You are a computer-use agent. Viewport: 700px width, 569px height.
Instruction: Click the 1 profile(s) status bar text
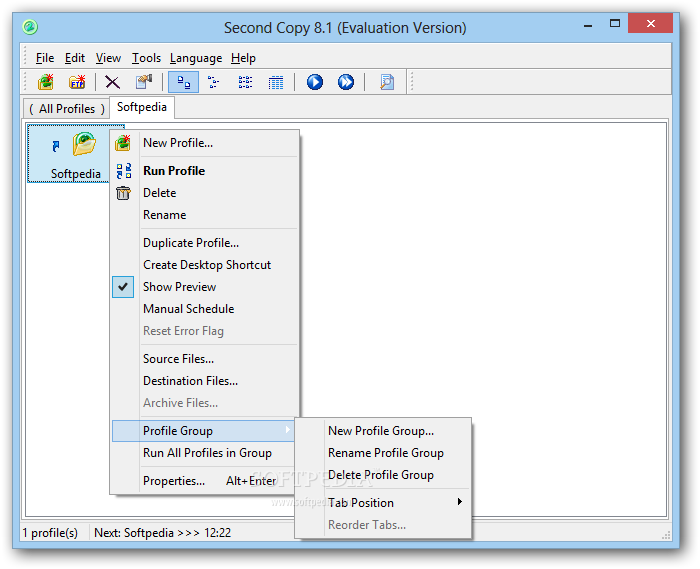click(50, 533)
